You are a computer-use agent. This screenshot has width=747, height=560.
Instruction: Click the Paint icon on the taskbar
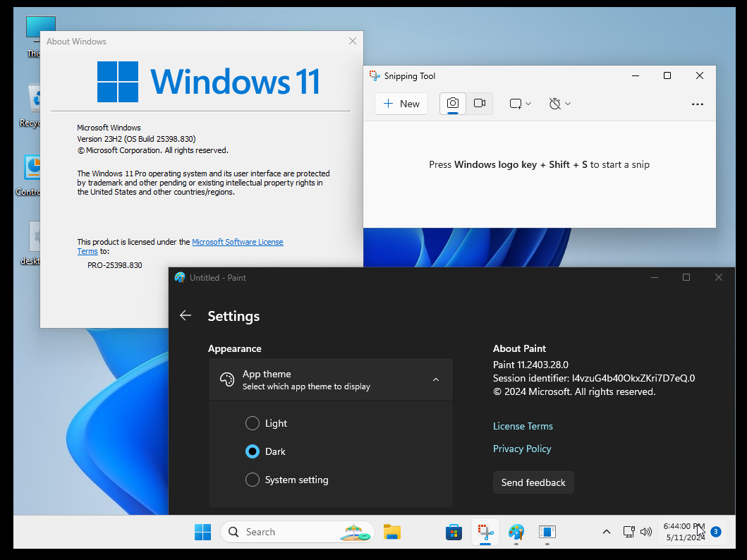point(516,532)
